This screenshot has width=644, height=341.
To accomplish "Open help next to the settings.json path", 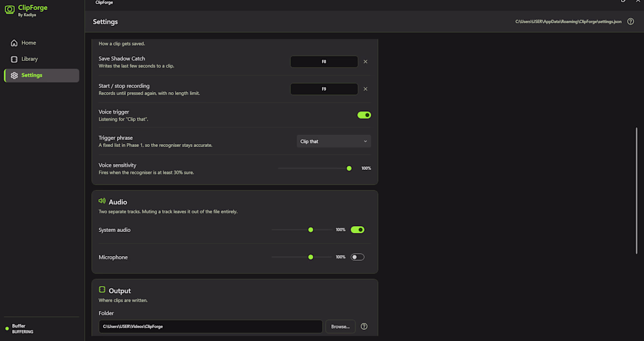I will click(631, 22).
